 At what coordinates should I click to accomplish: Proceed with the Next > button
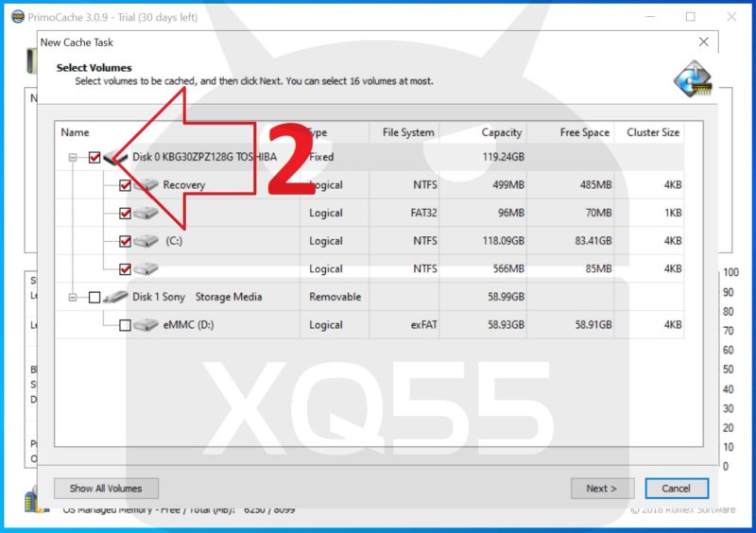602,489
